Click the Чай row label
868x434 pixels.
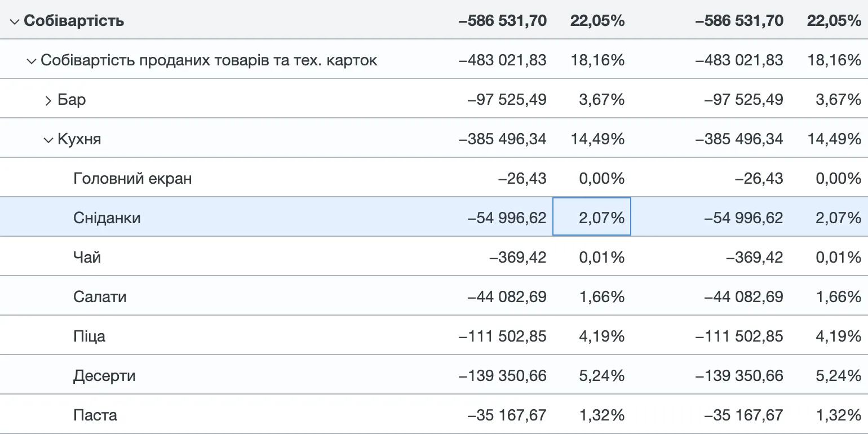pos(87,258)
